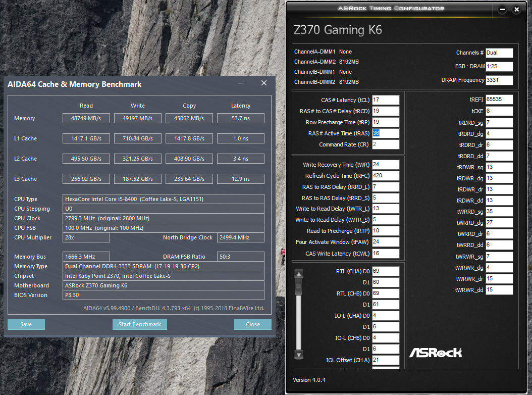This screenshot has height=395, width=532.
Task: Click tRDRD_sg value field
Action: [x=499, y=123]
